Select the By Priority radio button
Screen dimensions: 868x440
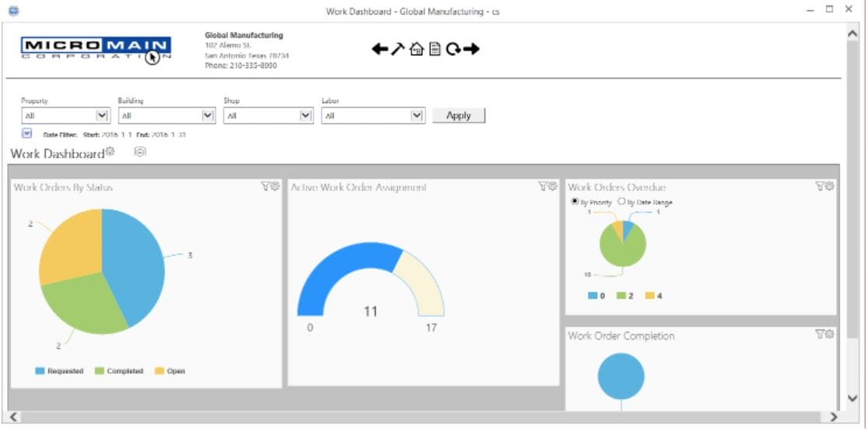pyautogui.click(x=575, y=201)
